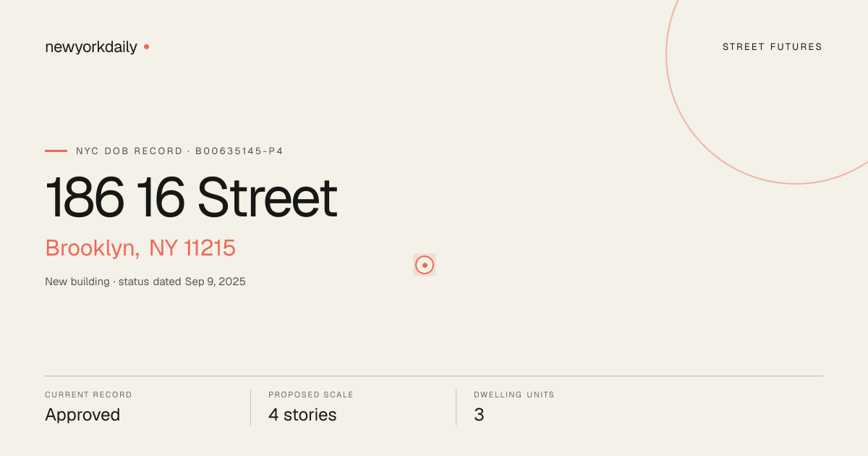Select the 4 stories value
Image resolution: width=868 pixels, height=456 pixels.
(x=302, y=415)
